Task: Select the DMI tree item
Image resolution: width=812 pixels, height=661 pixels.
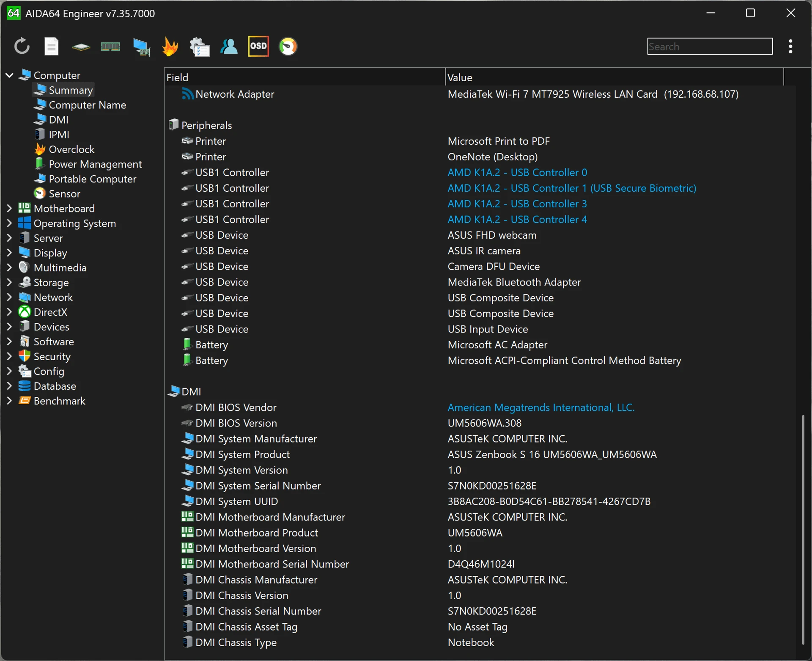Action: pos(51,120)
